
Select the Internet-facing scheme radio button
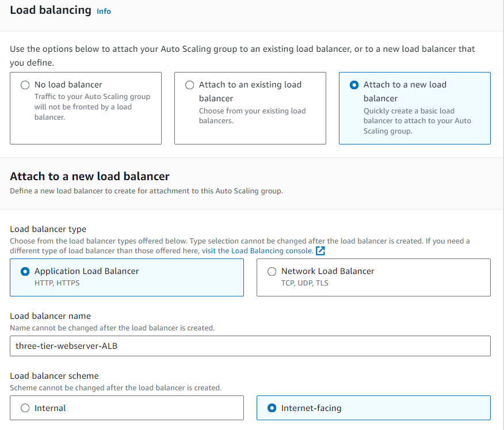pos(272,408)
